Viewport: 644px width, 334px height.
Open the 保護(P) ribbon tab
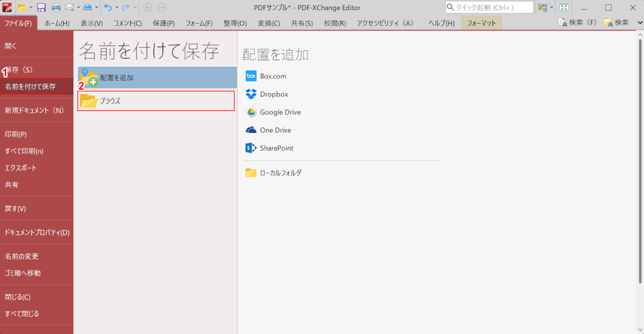point(164,23)
